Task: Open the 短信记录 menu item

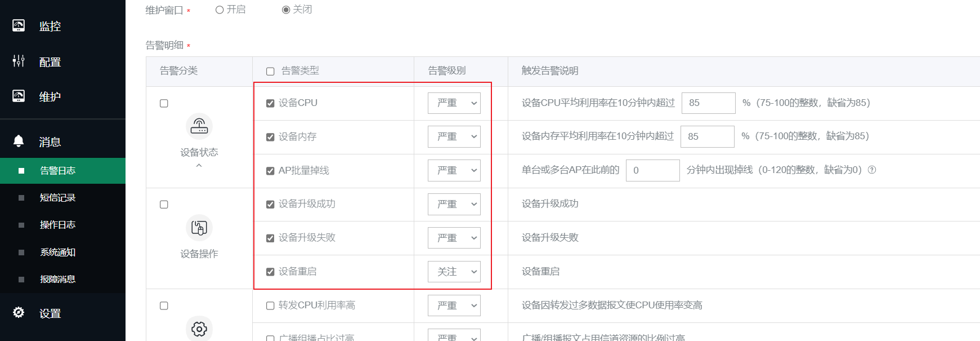Action: click(x=57, y=198)
